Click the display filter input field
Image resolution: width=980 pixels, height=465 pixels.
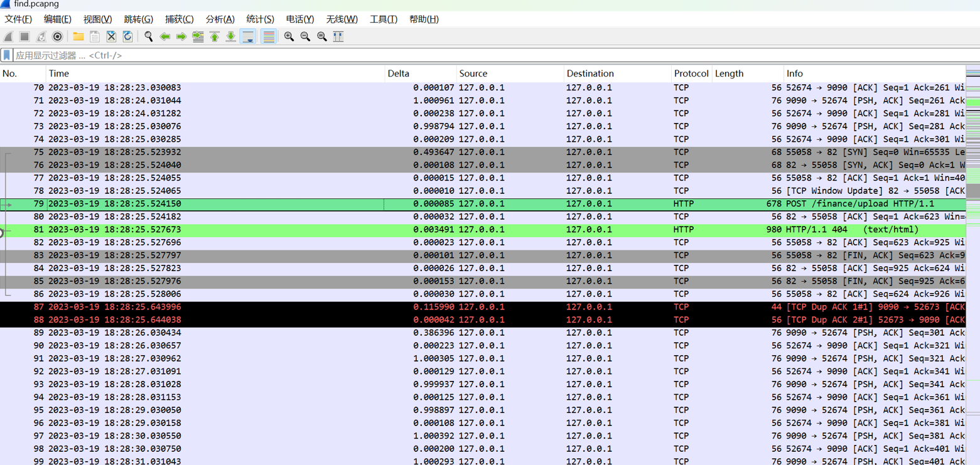click(x=439, y=55)
